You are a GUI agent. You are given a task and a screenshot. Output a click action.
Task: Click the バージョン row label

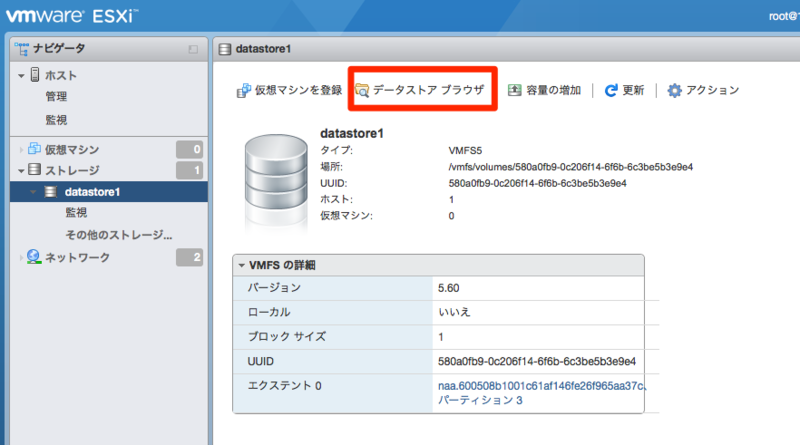274,287
